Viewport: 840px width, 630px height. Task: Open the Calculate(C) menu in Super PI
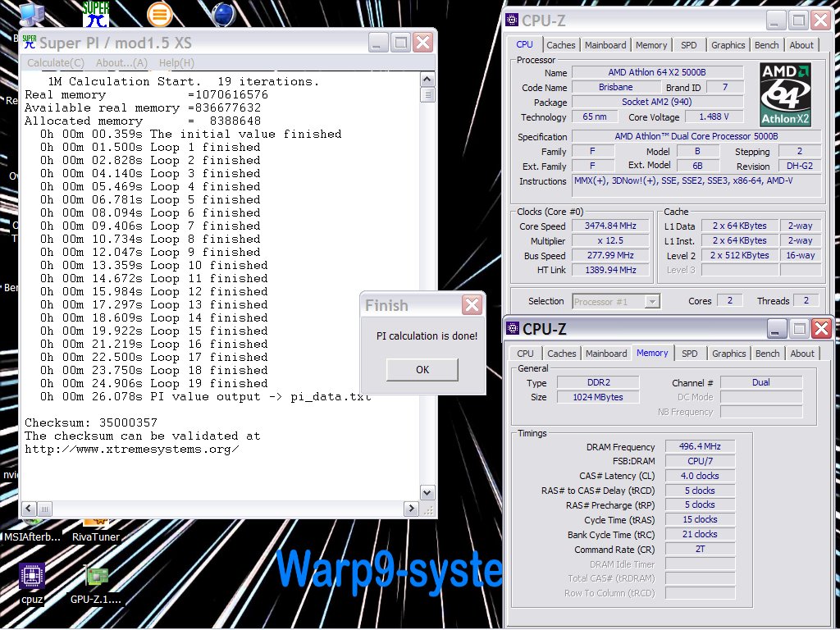tap(56, 62)
